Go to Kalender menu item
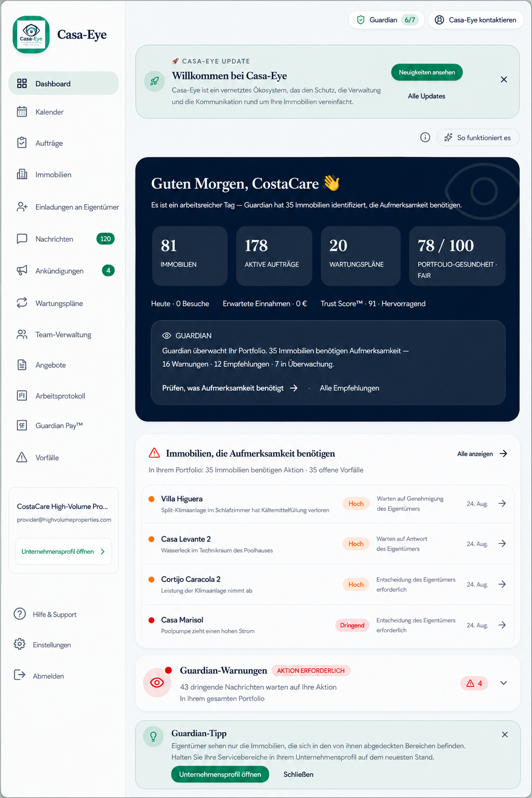This screenshot has height=798, width=532. point(63,112)
